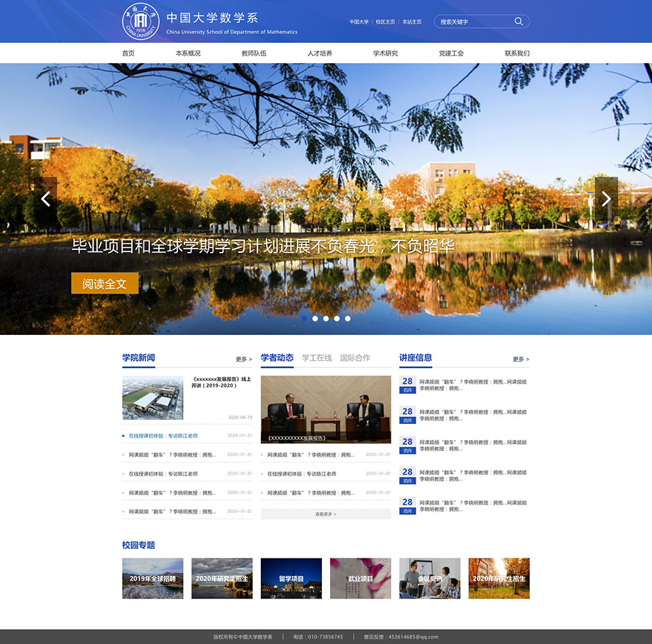The height and width of the screenshot is (644, 652).
Task: Go to previous carousel slide arrow
Action: [46, 199]
